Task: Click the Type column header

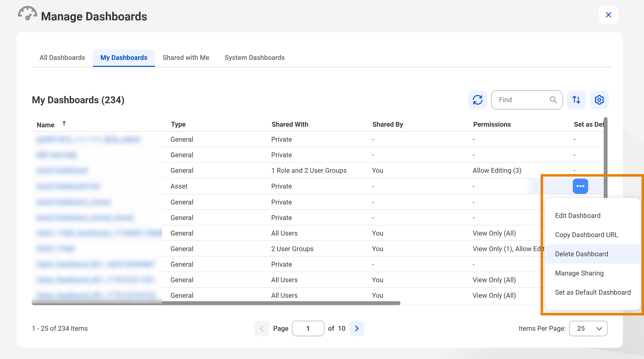Action: tap(178, 125)
